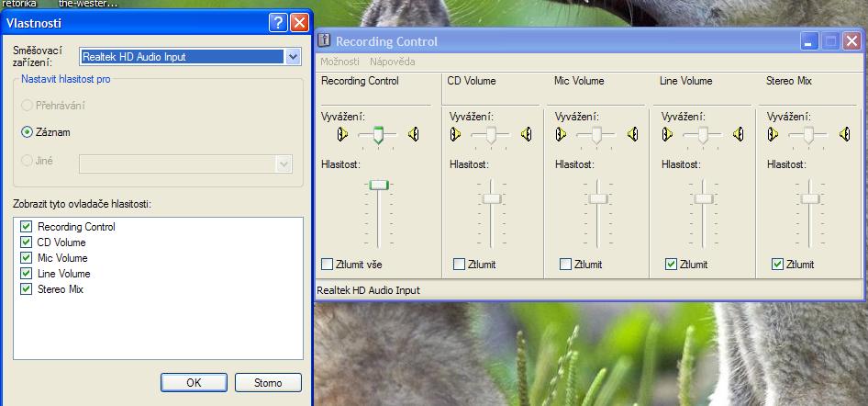This screenshot has width=868, height=406.
Task: Click the Mic Volume balance slider
Action: 596,135
